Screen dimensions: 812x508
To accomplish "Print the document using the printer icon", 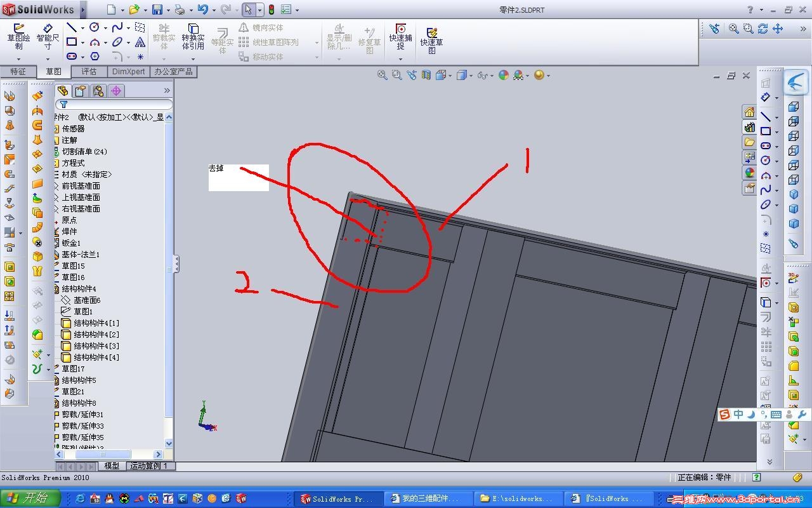I will coord(180,10).
